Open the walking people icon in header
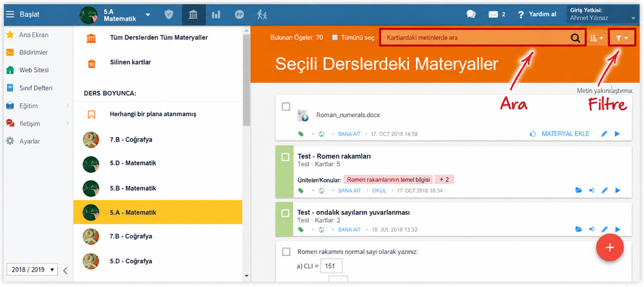The height and width of the screenshot is (287, 644). click(262, 14)
